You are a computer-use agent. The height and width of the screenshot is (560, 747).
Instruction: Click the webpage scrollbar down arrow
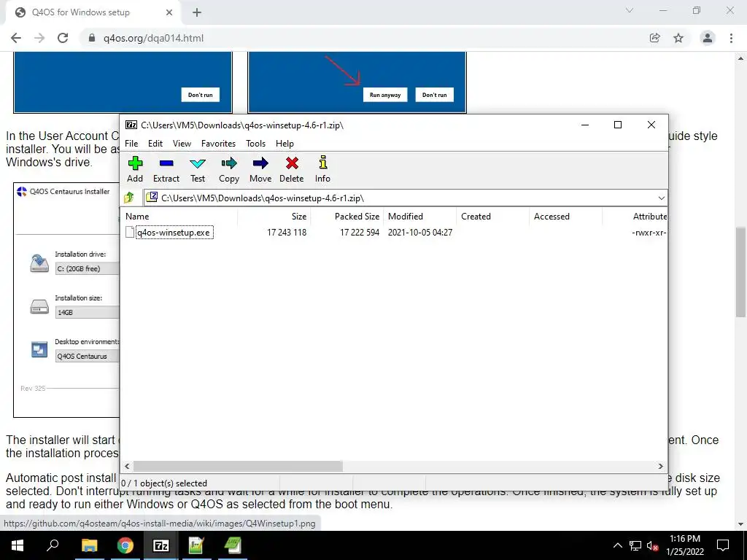(740, 524)
